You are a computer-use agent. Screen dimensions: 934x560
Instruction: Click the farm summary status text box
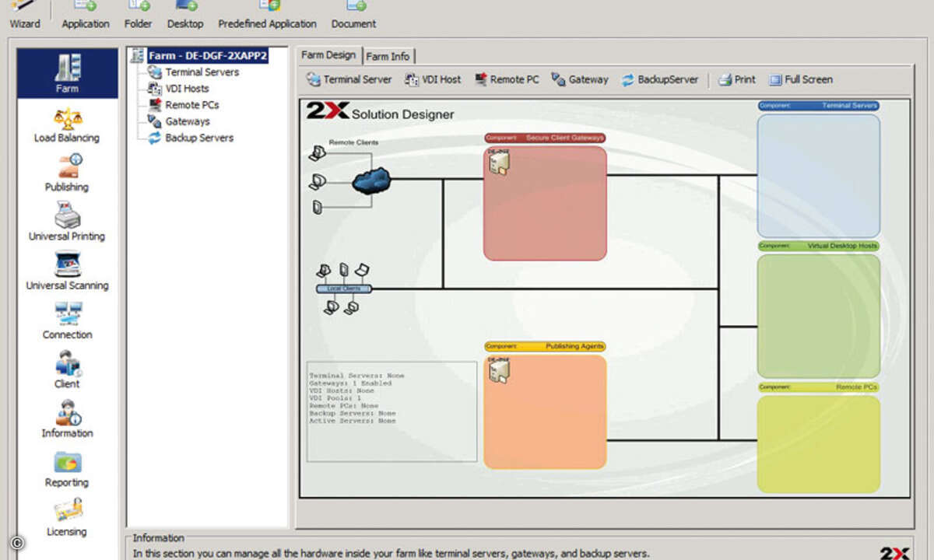[392, 411]
